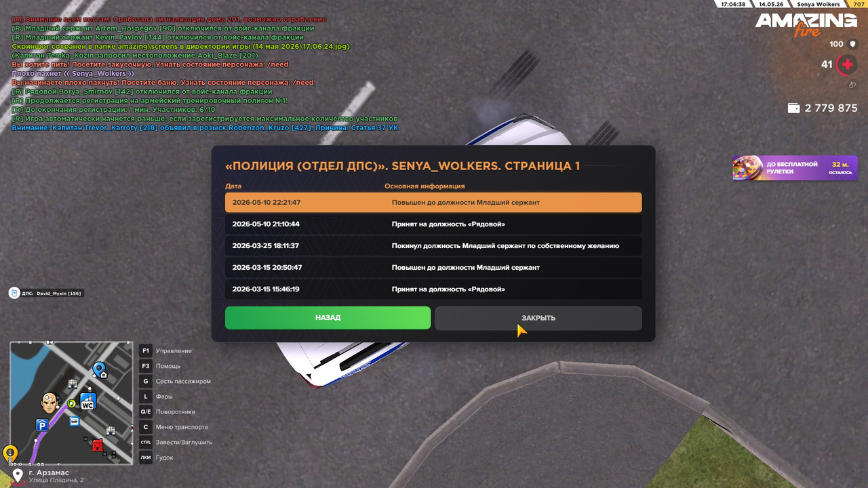Click the C key badge for Меню транспорта
The width and height of the screenshot is (868, 488).
point(146,427)
